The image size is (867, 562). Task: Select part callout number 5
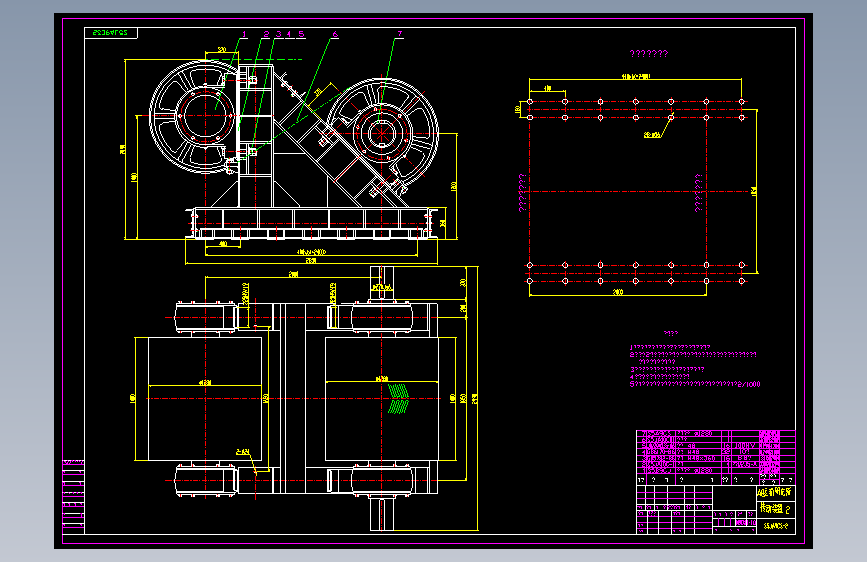click(301, 34)
